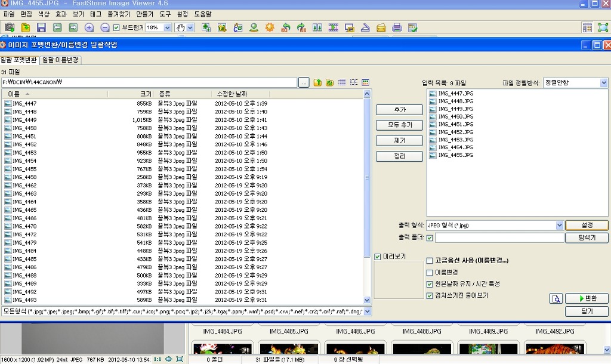Click the screen capture camera icon

[x=10, y=27]
